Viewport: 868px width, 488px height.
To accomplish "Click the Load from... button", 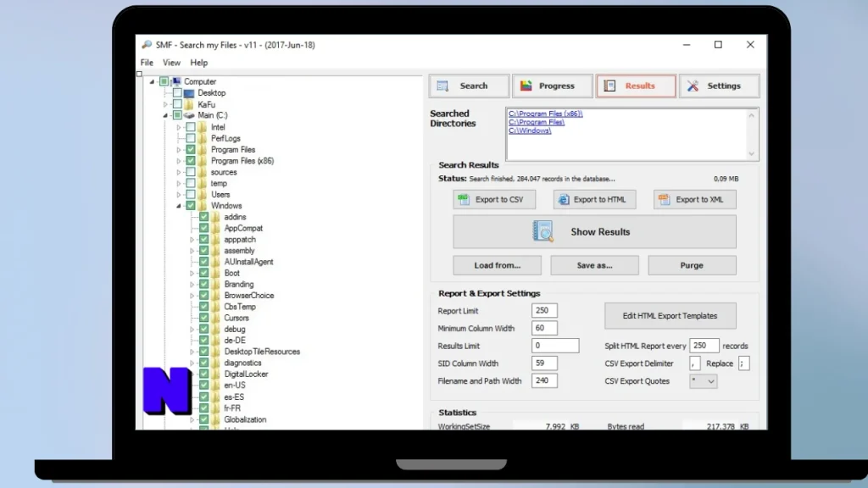I will point(497,265).
